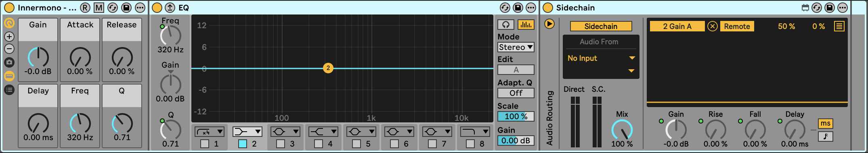Disable EQ band 2 checkbox
This screenshot has height=153, width=868.
click(243, 144)
